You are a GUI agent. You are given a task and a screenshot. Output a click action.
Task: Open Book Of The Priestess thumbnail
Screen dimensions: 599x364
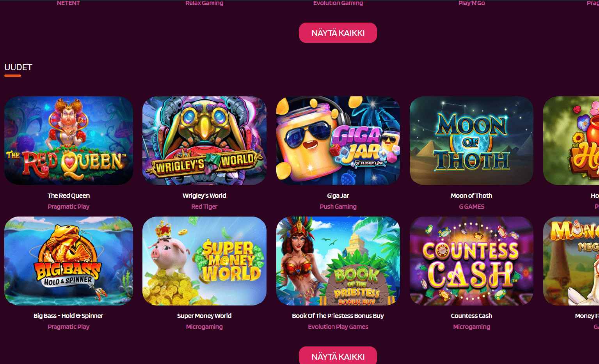[338, 261]
